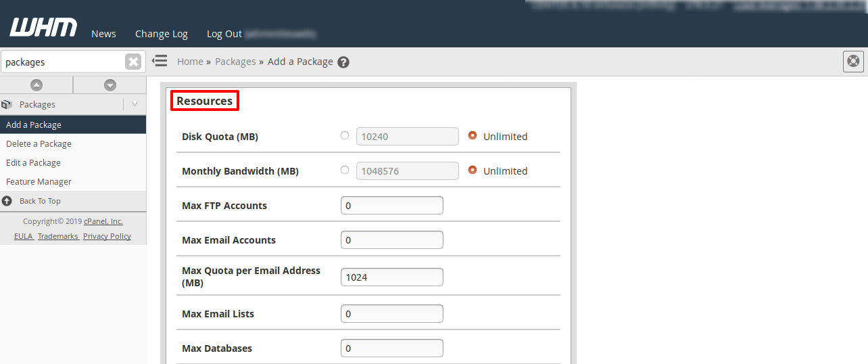Click the Max FTP Accounts field
The image size is (868, 364).
(392, 205)
